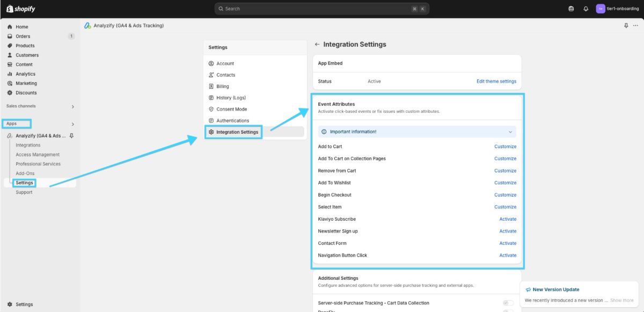Click the Event Attributes heading

[x=336, y=104]
